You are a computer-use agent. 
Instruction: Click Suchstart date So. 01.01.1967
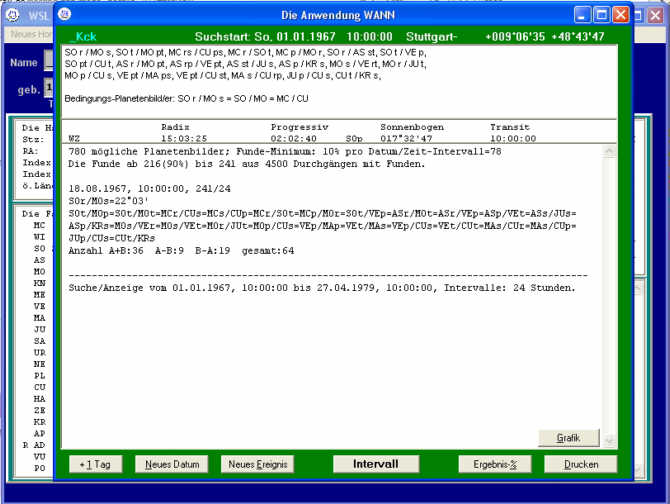click(295, 37)
